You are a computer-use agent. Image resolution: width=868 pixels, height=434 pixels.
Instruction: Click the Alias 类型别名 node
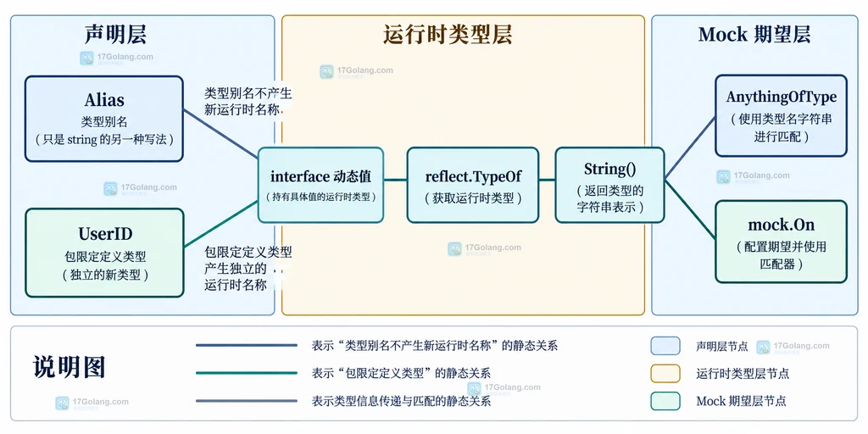104,119
